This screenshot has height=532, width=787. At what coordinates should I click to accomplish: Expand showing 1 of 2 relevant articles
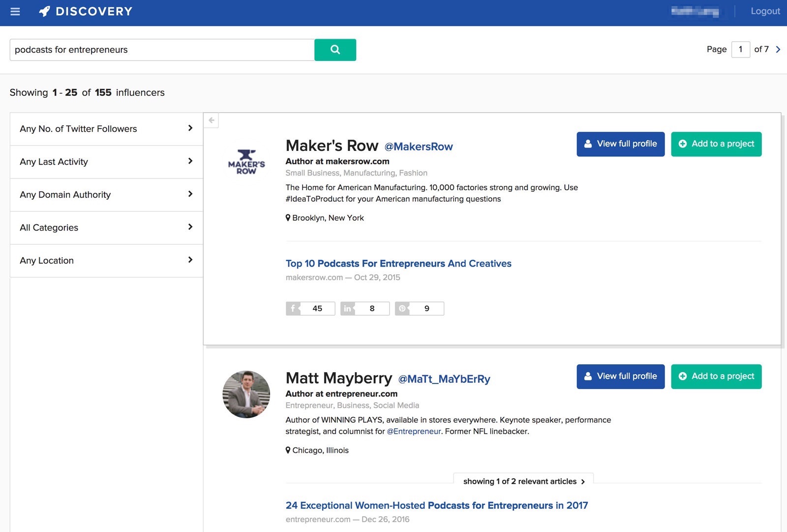523,481
